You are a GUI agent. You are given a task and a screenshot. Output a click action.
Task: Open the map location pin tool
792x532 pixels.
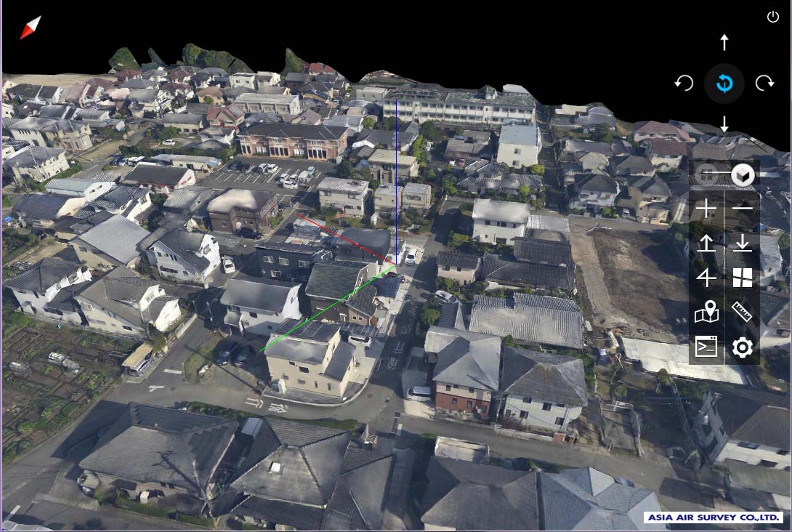[706, 312]
